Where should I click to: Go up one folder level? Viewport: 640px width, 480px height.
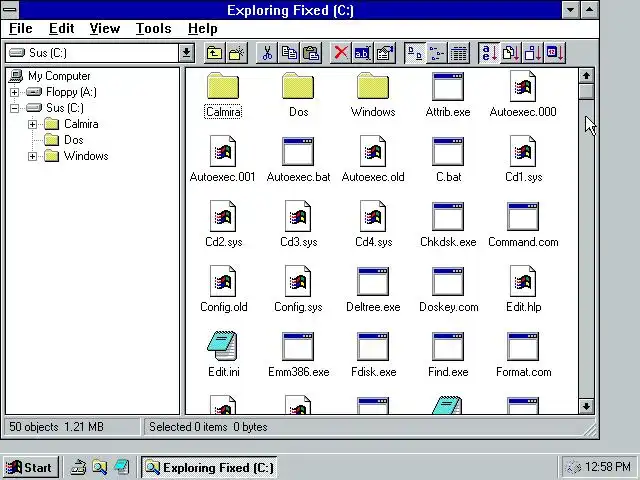[x=214, y=53]
